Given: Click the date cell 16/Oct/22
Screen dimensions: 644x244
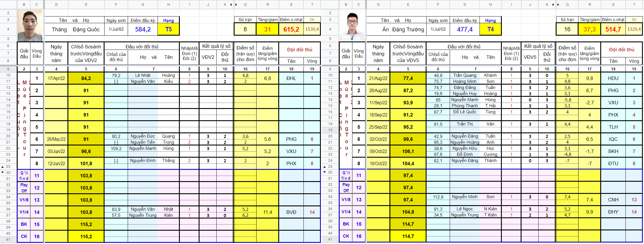Looking at the screenshot, I should coord(378,164).
